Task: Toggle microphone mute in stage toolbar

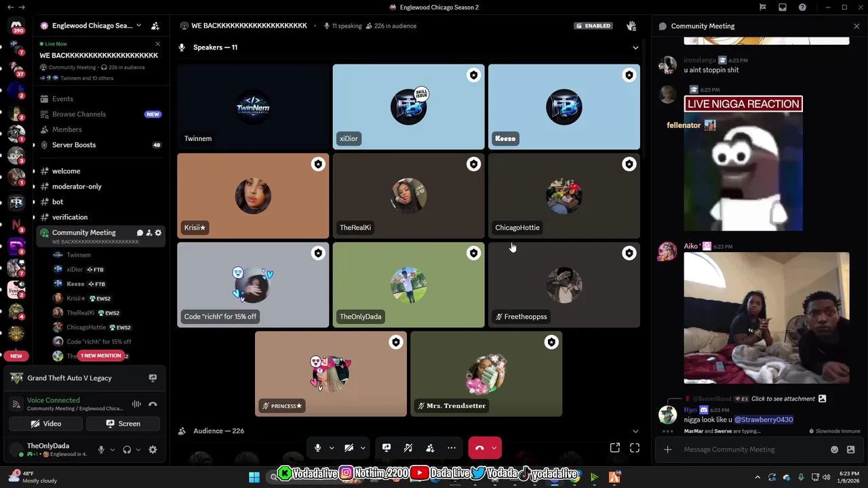Action: (317, 448)
